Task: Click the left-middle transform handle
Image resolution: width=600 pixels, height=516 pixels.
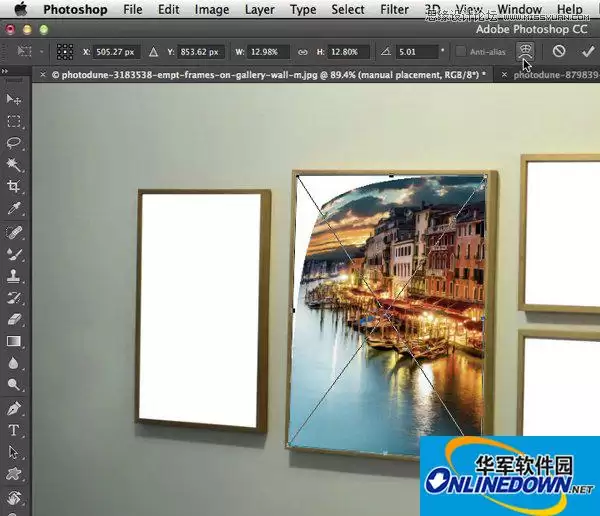Action: 293,310
